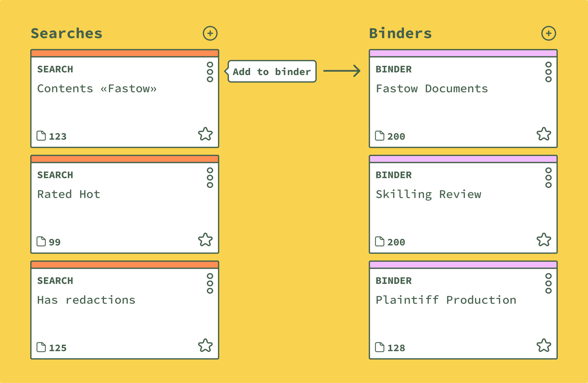Star the Contents «Fastow» search
Image resolution: width=588 pixels, height=383 pixels.
tap(205, 134)
